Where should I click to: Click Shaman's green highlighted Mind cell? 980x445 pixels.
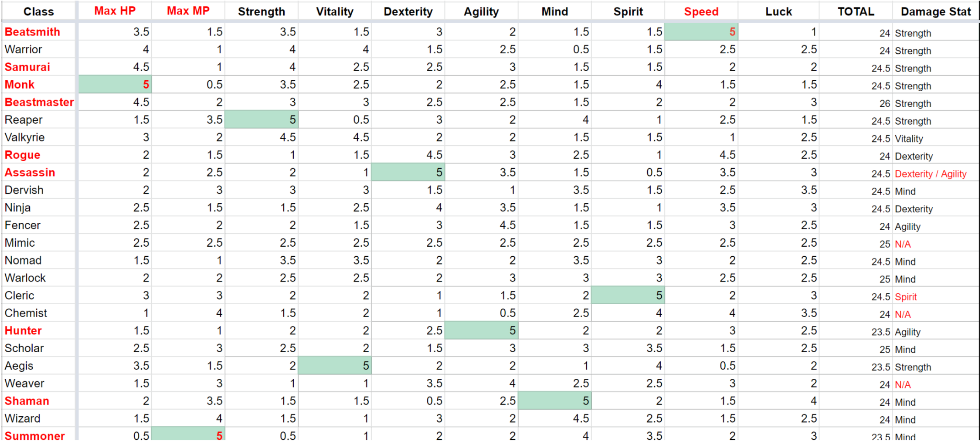554,401
